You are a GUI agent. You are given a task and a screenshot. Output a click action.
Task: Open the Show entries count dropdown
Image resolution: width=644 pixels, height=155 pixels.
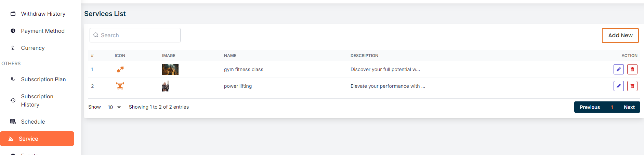(114, 107)
